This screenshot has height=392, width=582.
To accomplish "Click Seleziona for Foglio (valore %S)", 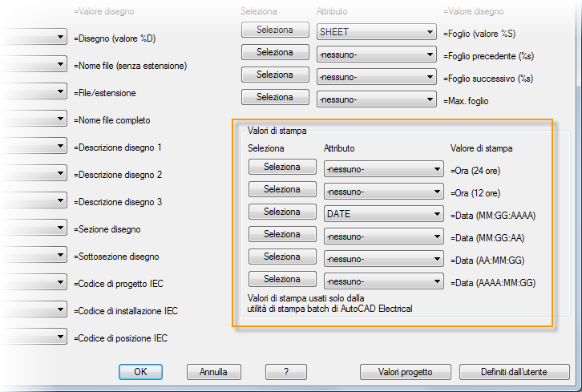I will point(275,30).
